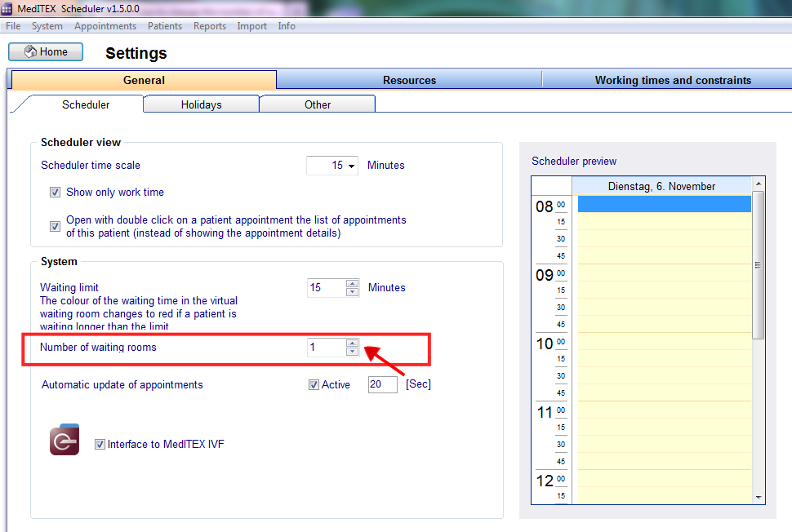The height and width of the screenshot is (532, 792).
Task: Click the MedITEX Scheduler app icon in title bar
Action: coord(6,9)
